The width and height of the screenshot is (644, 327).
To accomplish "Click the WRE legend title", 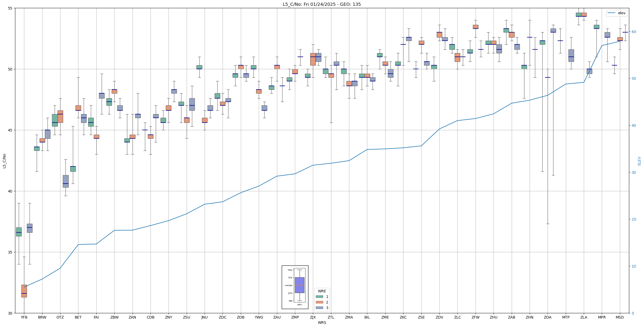I will pyautogui.click(x=322, y=291).
